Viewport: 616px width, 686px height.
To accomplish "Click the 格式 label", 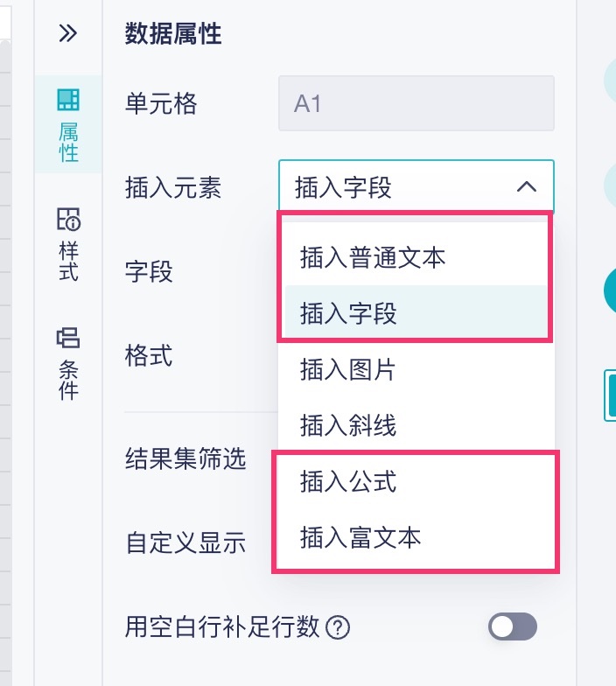I will click(149, 355).
